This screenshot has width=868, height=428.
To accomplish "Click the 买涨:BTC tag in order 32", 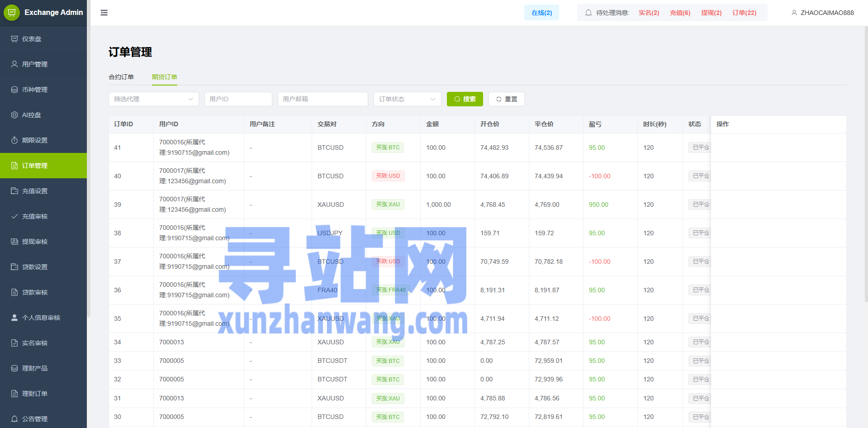I will tap(388, 380).
